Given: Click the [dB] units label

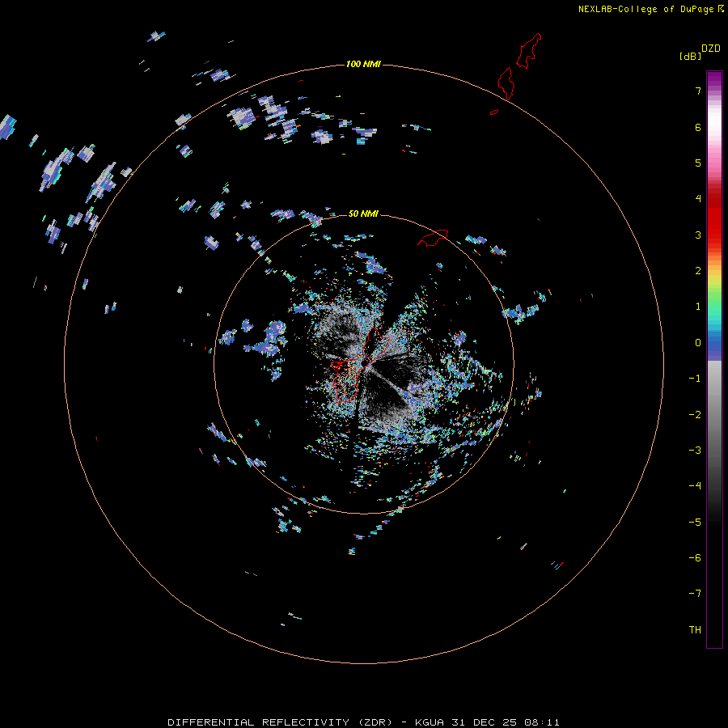Looking at the screenshot, I should coord(690,56).
